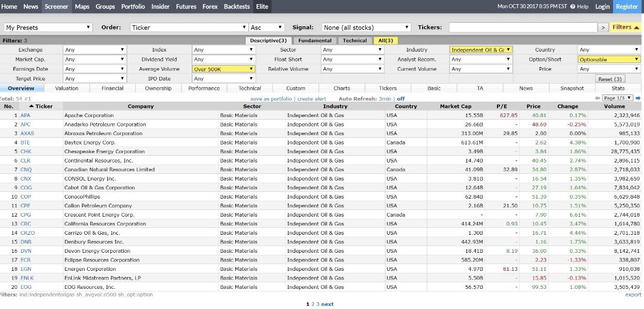
Task: Click into the Tickers input field
Action: tap(523, 27)
